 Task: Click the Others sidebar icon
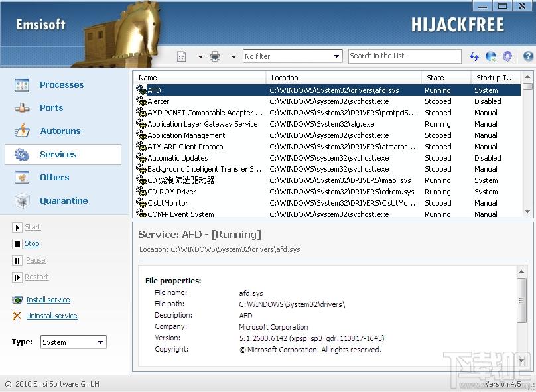coord(22,177)
